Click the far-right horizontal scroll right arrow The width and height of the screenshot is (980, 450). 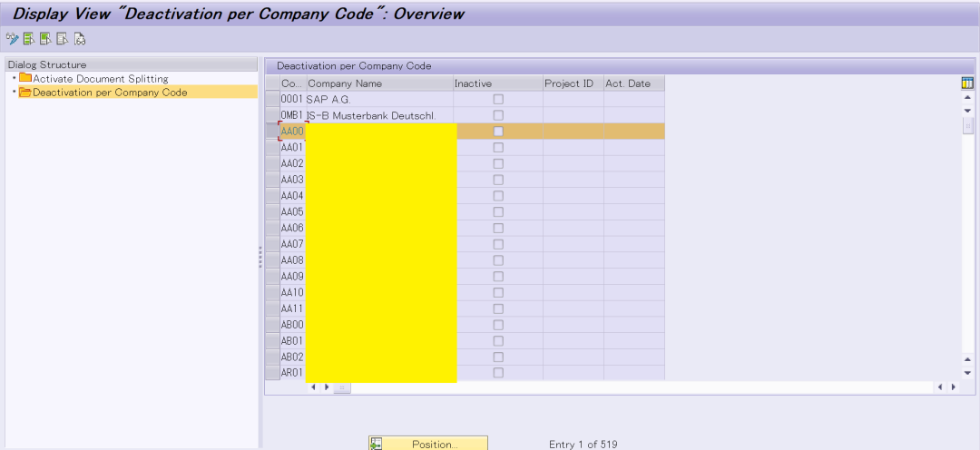point(954,387)
